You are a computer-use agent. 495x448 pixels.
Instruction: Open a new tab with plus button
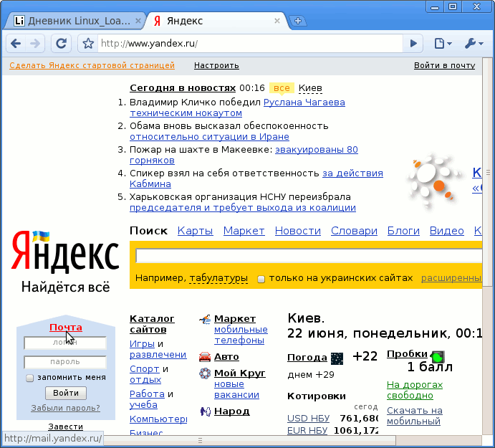point(298,22)
